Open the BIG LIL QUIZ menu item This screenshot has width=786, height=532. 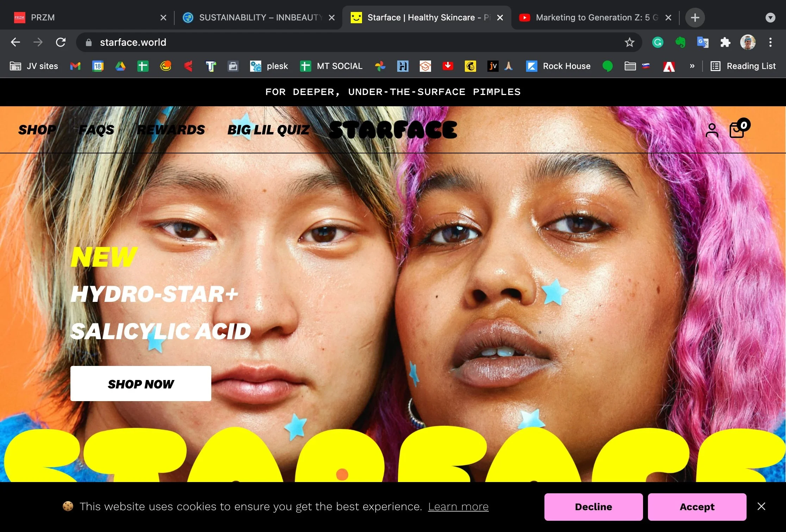(x=268, y=130)
